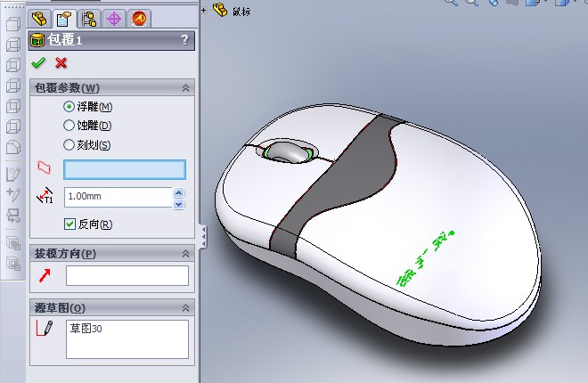Collapse the 源草图(O) section

point(185,308)
